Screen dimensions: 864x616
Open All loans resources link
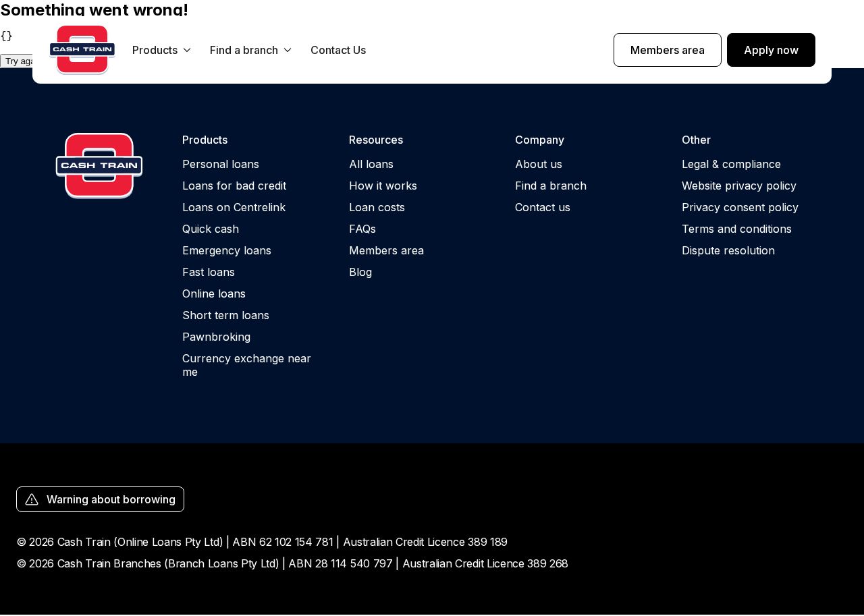371,164
